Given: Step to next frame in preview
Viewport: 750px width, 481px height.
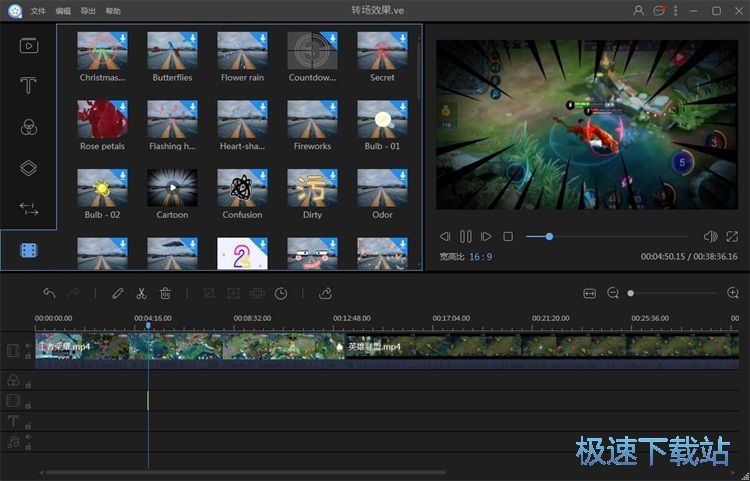Looking at the screenshot, I should (x=486, y=236).
